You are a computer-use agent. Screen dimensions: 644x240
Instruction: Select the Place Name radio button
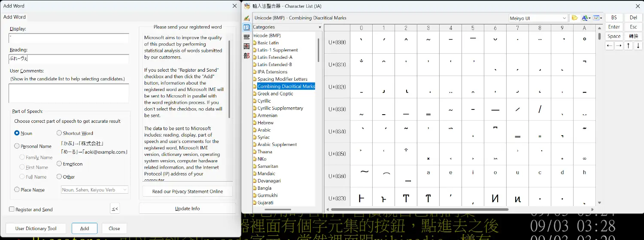coord(17,190)
